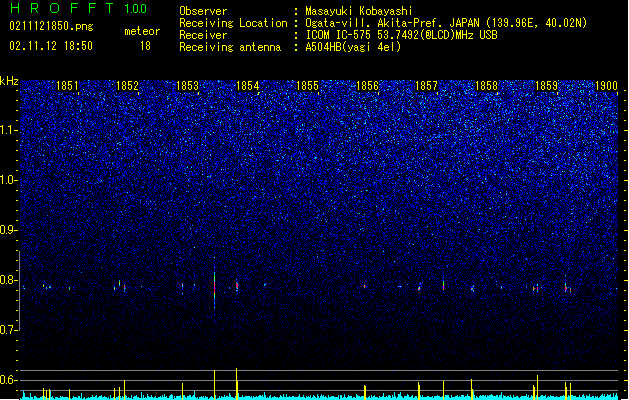Click the Receiving Location value text

coord(446,23)
